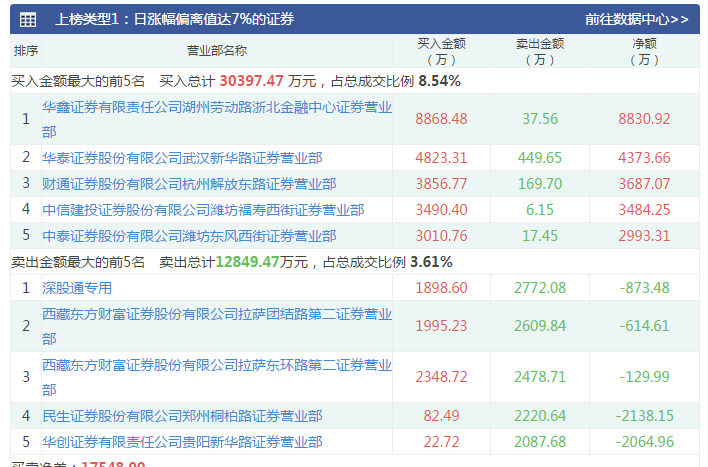
Task: Select net amount 2993.31
Action: (x=644, y=236)
